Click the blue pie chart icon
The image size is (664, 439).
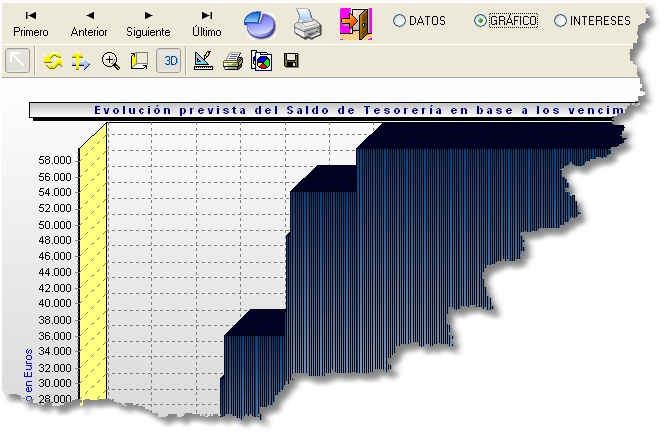[260, 25]
